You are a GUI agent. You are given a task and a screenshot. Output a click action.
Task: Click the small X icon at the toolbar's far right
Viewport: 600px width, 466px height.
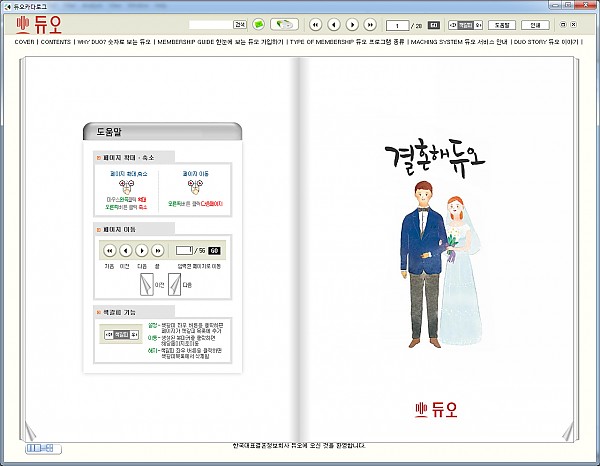pyautogui.click(x=573, y=24)
